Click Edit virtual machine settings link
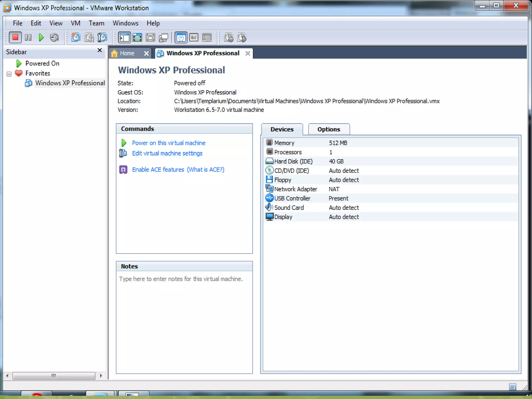Viewport: 532px width, 399px height. [167, 153]
